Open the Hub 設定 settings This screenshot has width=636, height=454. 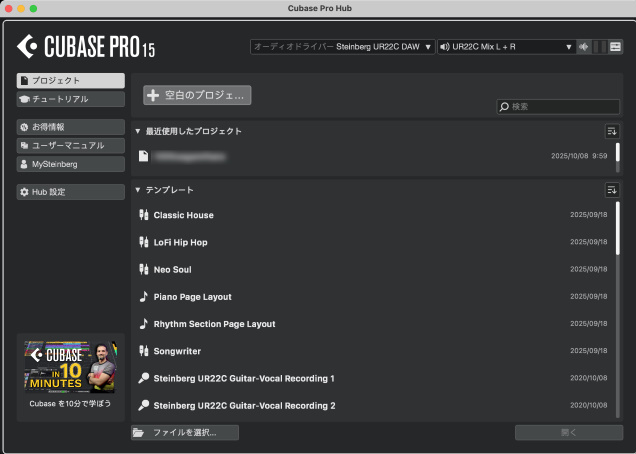[x=71, y=192]
